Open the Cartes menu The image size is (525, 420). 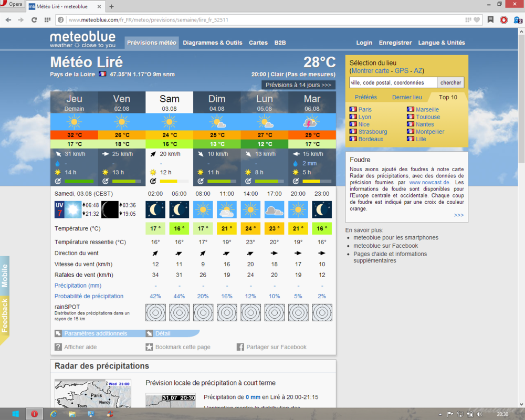click(258, 43)
